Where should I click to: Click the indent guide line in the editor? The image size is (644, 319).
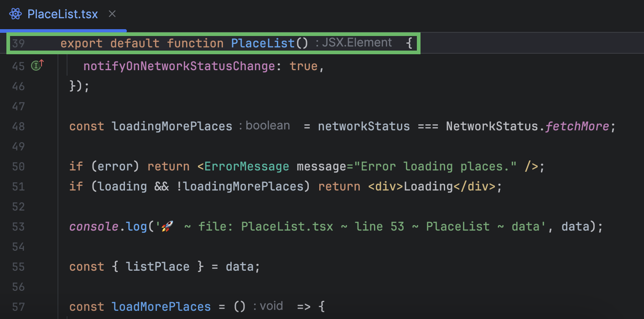point(58,182)
